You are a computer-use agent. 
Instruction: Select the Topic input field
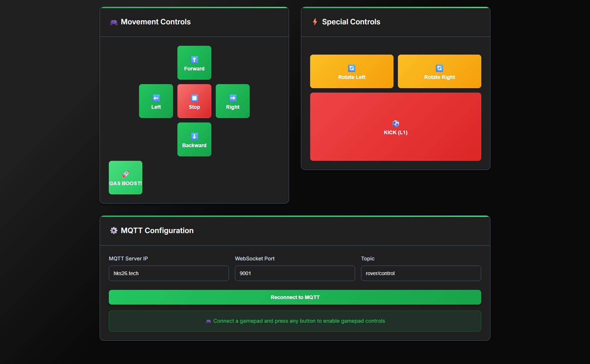(x=421, y=273)
